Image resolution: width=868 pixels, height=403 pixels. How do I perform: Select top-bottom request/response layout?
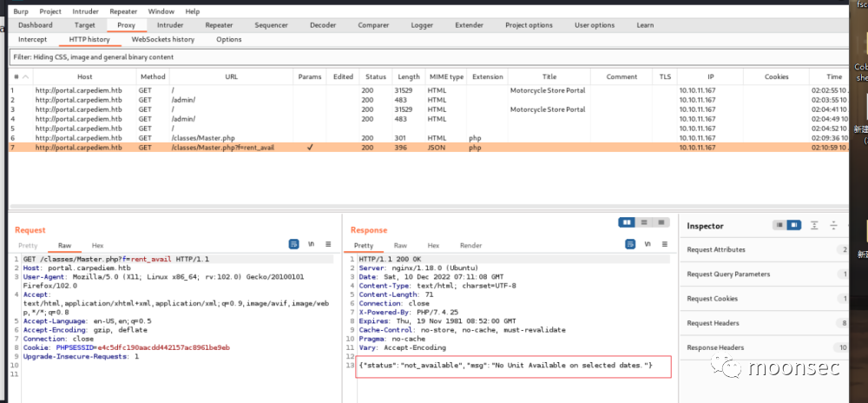pyautogui.click(x=644, y=222)
